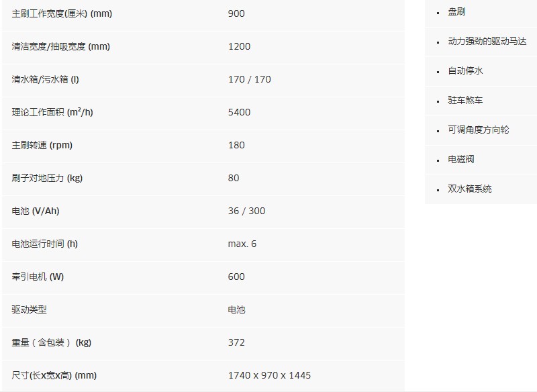This screenshot has height=392, width=537.
Task: Select the 驻车煞车 feature item
Action: [x=465, y=100]
